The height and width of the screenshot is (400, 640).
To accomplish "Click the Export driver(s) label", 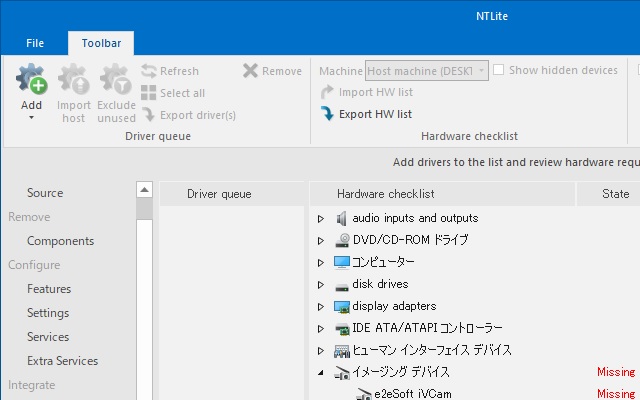I will 198,115.
